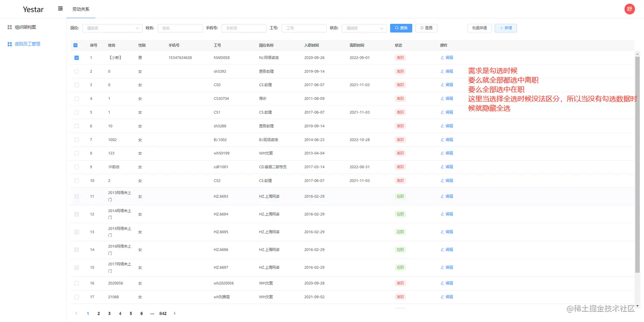
Task: Open the red user avatar menu
Action: pos(630,9)
